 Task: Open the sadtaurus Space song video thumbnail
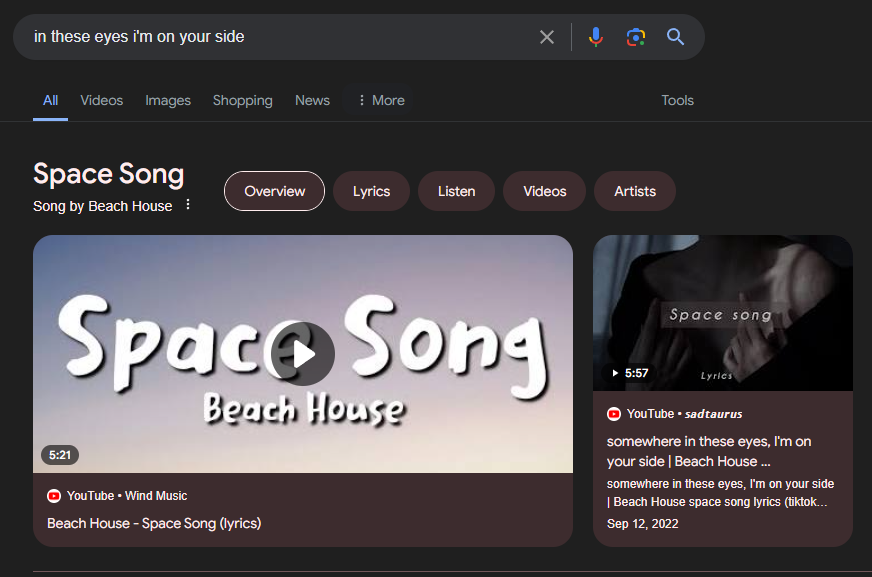click(722, 313)
